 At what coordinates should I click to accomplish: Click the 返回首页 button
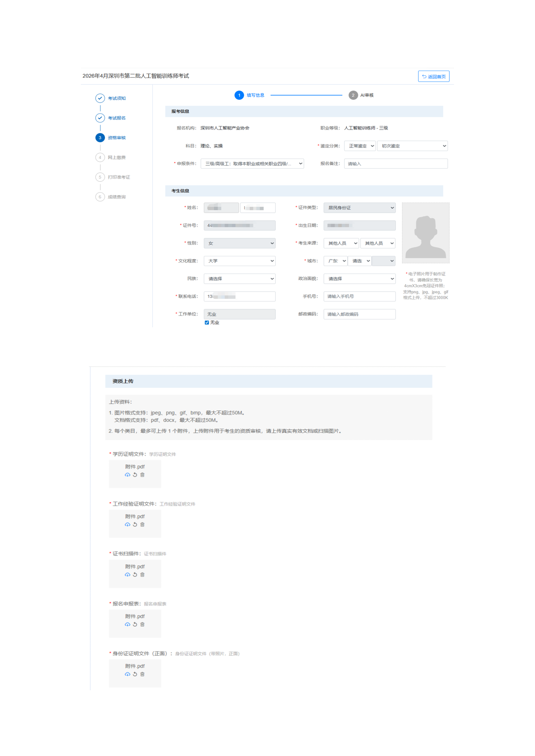(433, 76)
